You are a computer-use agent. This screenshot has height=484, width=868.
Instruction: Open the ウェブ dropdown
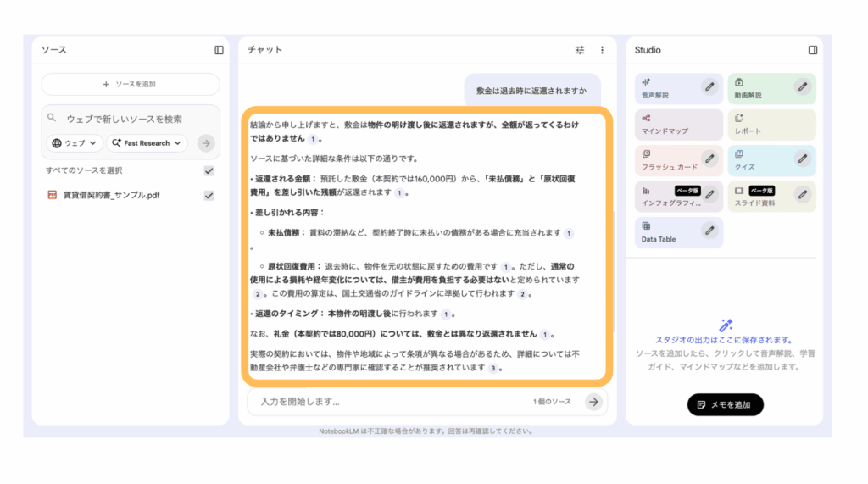75,143
